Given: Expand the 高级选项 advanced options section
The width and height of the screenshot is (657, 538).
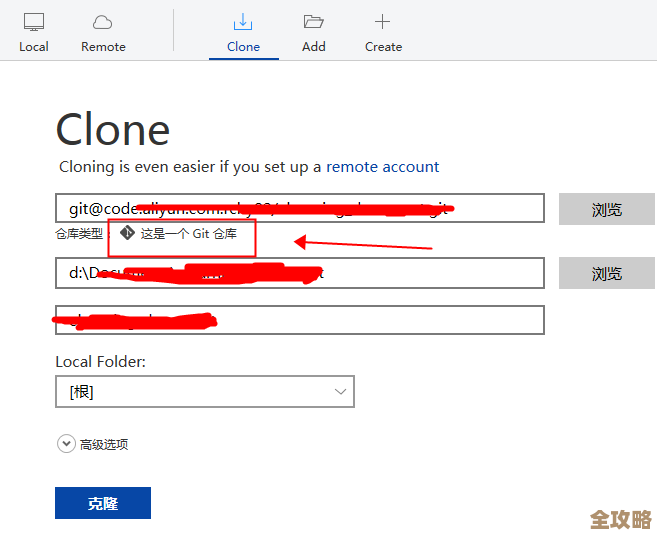Looking at the screenshot, I should 67,444.
